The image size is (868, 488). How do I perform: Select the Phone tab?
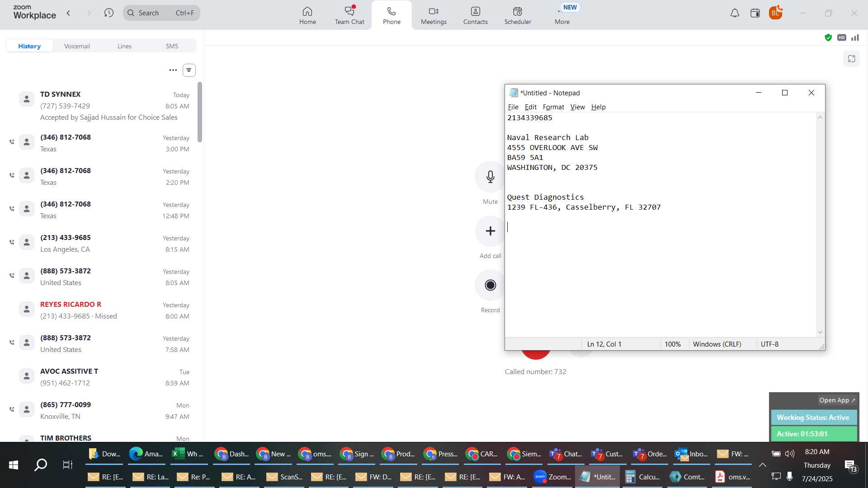[392, 15]
